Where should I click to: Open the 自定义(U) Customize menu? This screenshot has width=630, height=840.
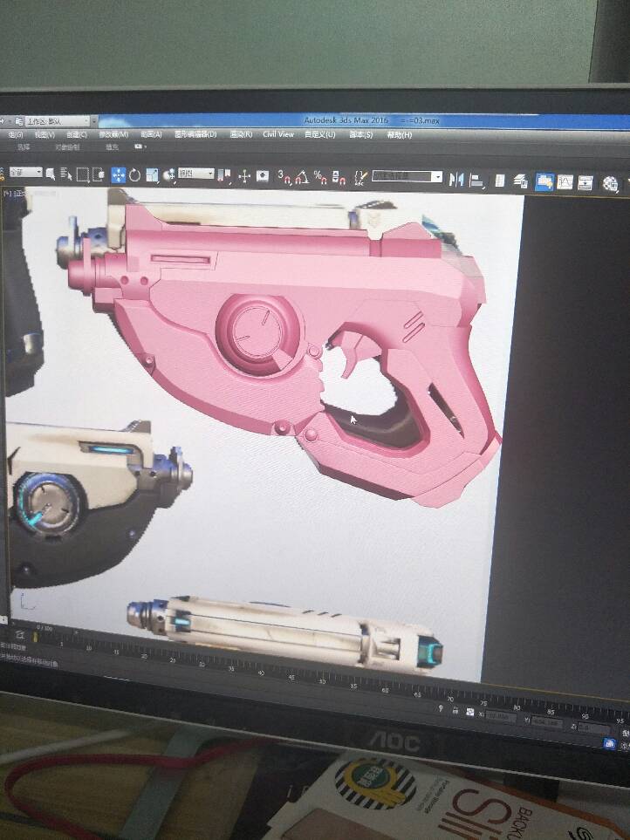[320, 134]
